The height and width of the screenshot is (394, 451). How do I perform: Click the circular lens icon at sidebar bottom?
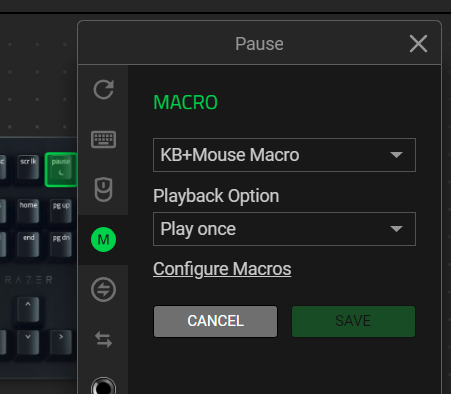pyautogui.click(x=104, y=386)
